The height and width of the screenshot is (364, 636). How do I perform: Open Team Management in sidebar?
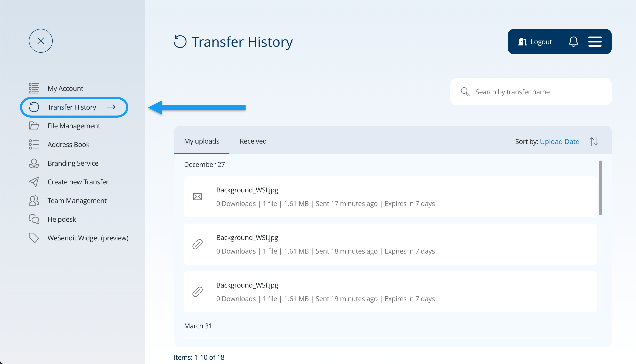coord(77,200)
